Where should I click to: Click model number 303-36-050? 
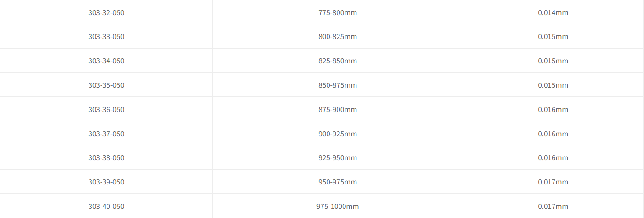click(x=106, y=110)
